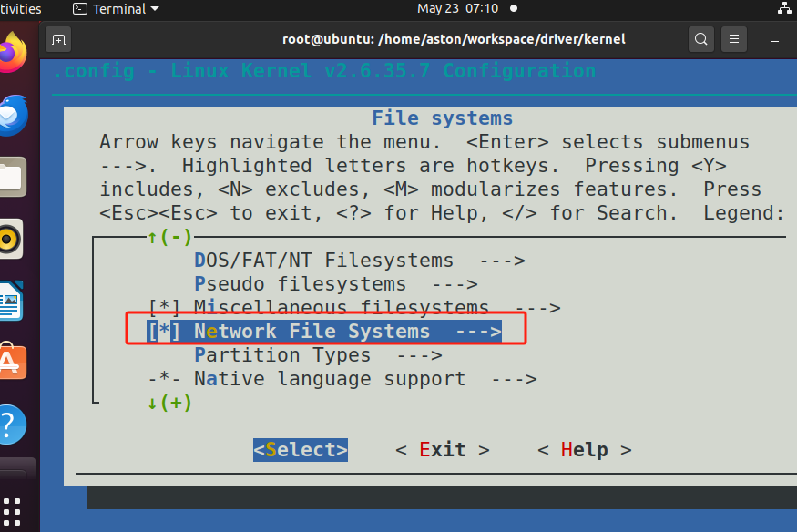The image size is (797, 532).
Task: Minimize the terminal window
Action: [x=774, y=40]
